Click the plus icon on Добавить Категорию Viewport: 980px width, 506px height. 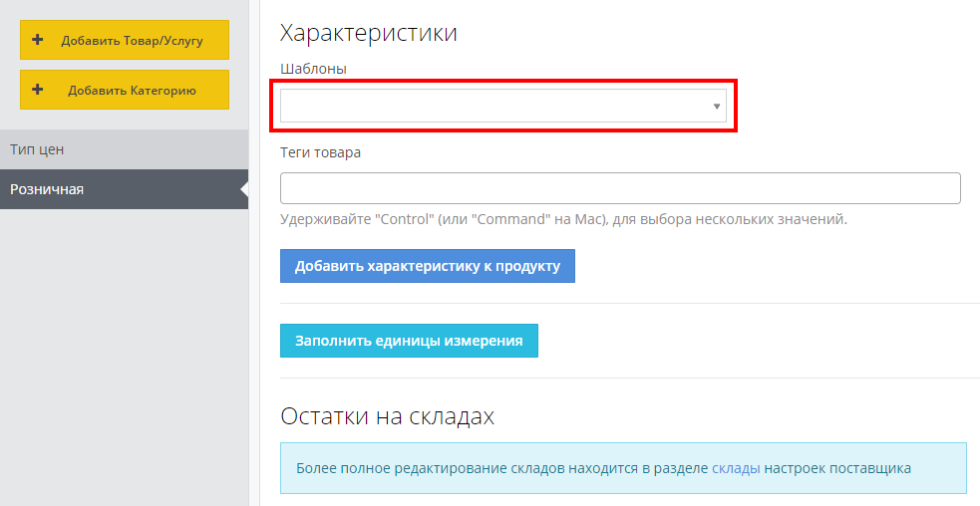(x=38, y=90)
